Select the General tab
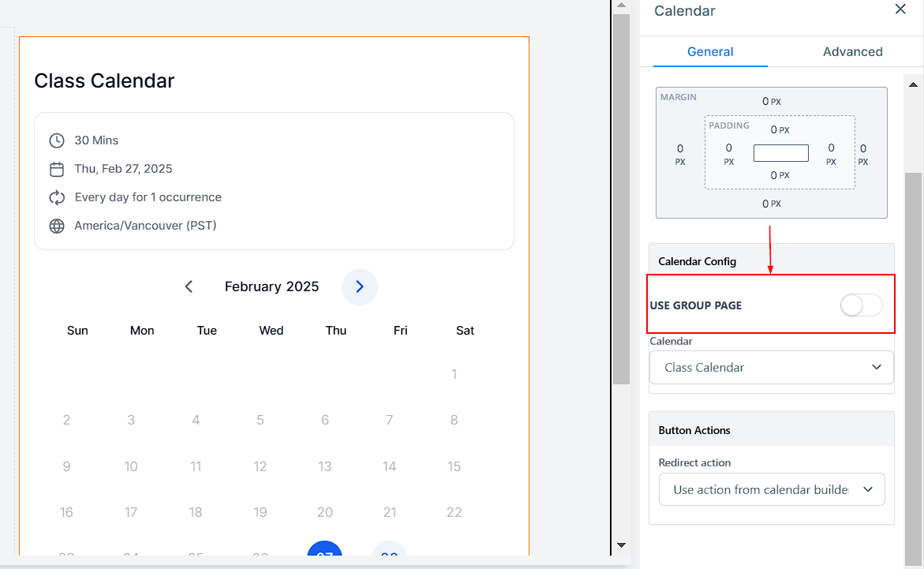 (x=710, y=52)
